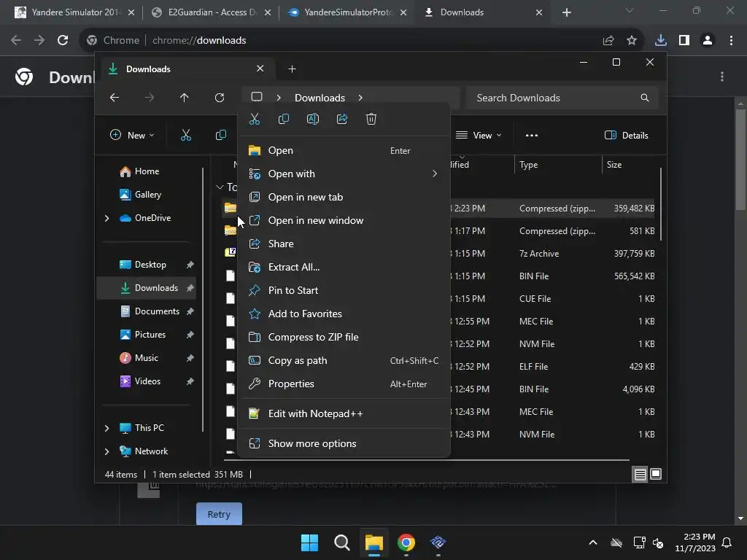
Task: Switch to Yandere Simulator Chrome tab
Action: click(75, 12)
